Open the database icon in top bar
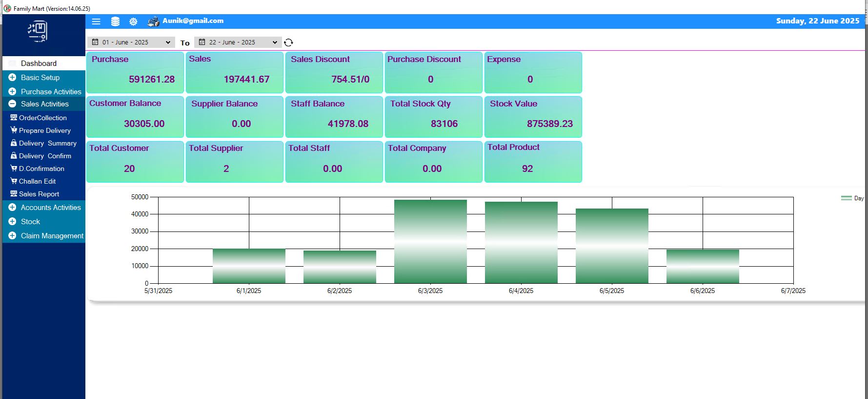This screenshot has width=868, height=399. click(115, 21)
